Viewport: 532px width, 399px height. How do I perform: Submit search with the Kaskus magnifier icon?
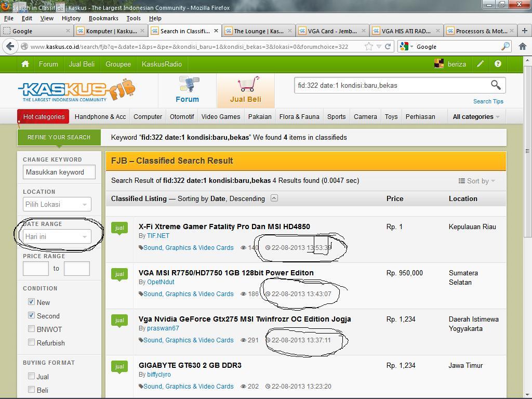[x=496, y=85]
